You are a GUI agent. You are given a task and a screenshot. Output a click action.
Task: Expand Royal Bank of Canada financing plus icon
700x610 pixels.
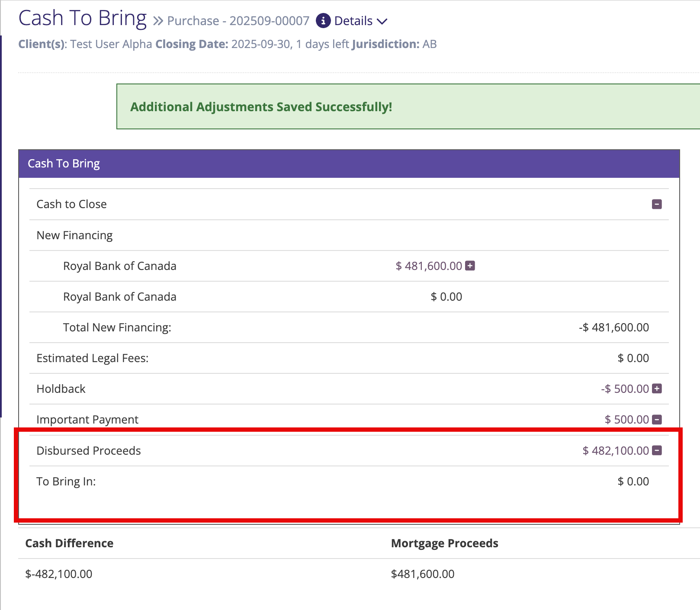tap(470, 266)
